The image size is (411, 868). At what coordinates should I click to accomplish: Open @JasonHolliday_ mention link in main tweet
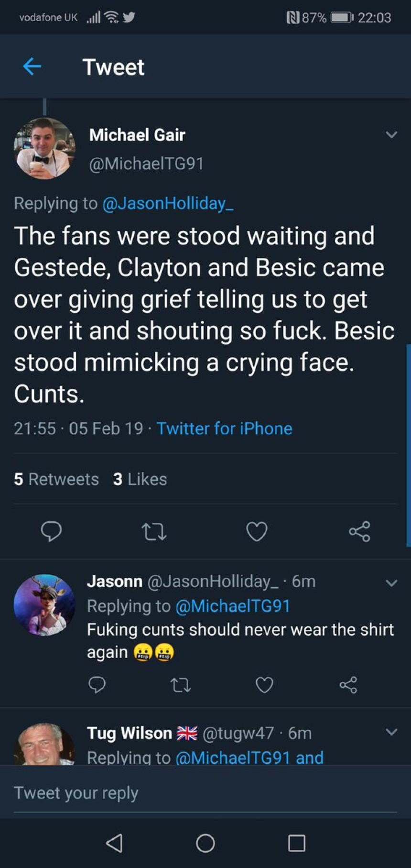(168, 203)
